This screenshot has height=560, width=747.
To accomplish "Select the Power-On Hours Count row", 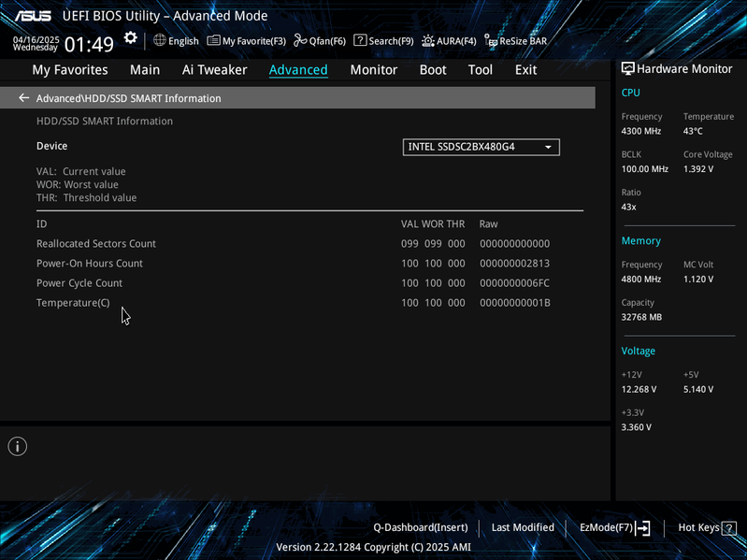I will tap(309, 264).
